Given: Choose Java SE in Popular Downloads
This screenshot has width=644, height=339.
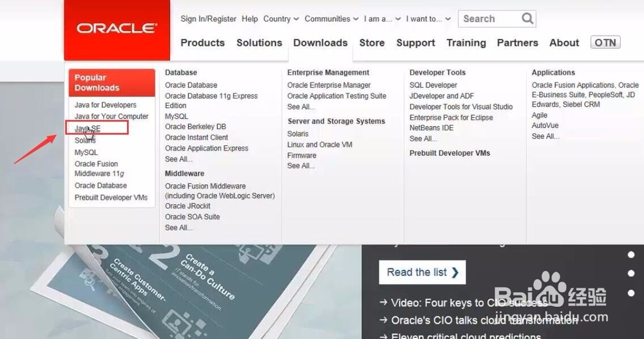Looking at the screenshot, I should coord(88,129).
